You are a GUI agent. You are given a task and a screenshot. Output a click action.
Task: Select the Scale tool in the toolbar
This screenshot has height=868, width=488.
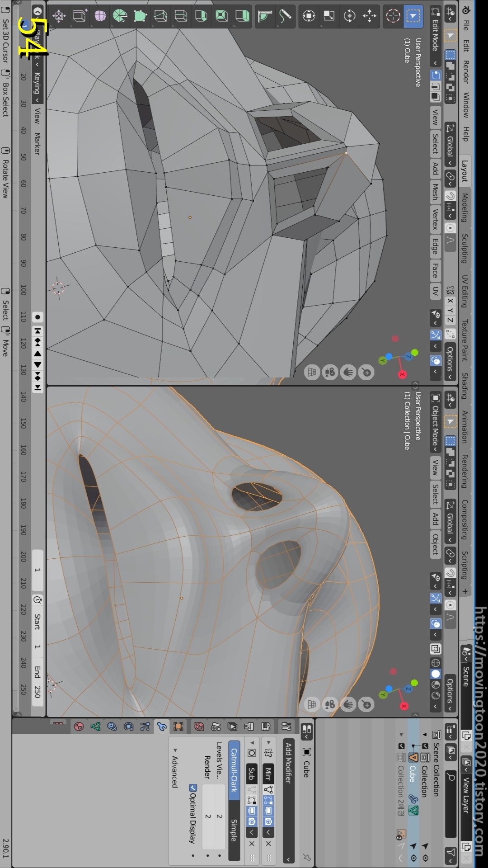(329, 16)
